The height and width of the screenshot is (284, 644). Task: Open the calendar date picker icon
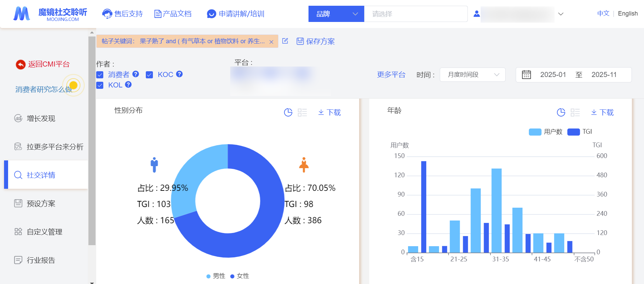[x=527, y=75]
